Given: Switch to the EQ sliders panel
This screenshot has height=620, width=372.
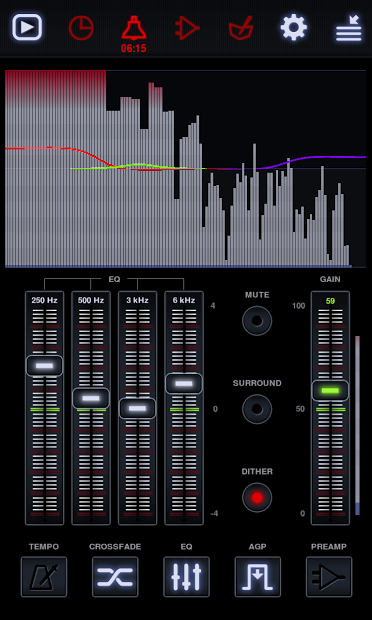Looking at the screenshot, I should coord(187,577).
